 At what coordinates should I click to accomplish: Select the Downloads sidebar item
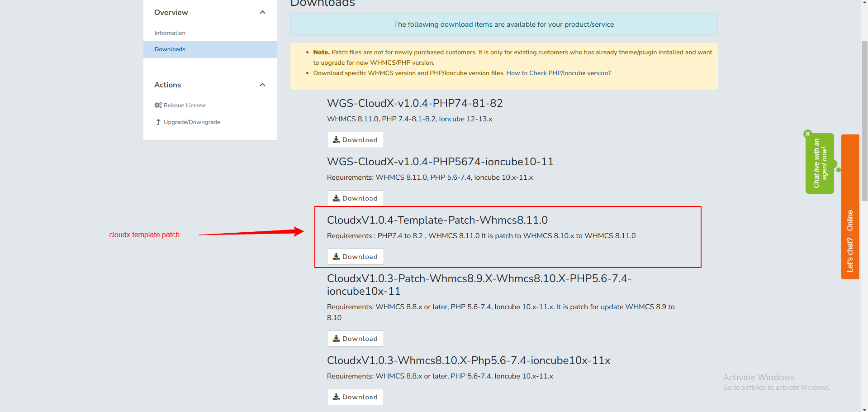coord(170,49)
